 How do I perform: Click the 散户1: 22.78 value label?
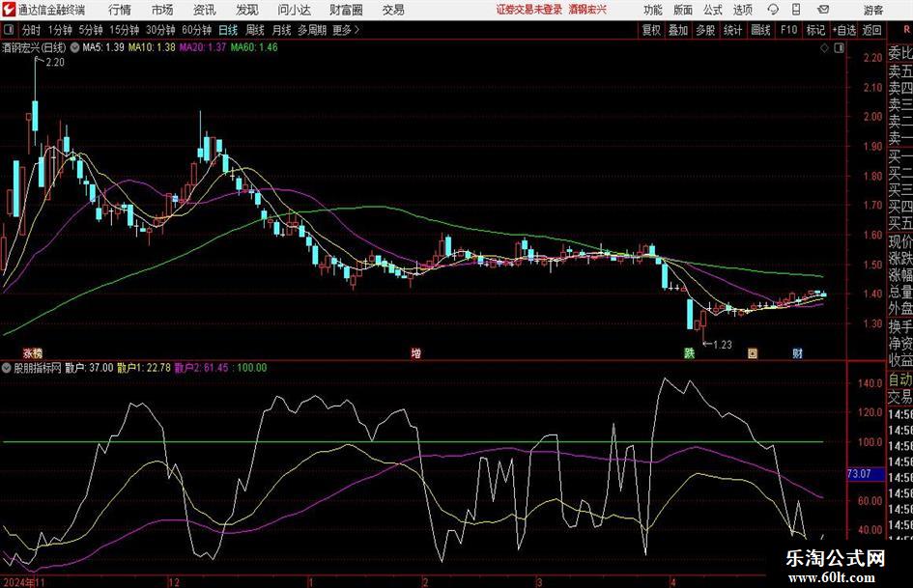tap(144, 368)
